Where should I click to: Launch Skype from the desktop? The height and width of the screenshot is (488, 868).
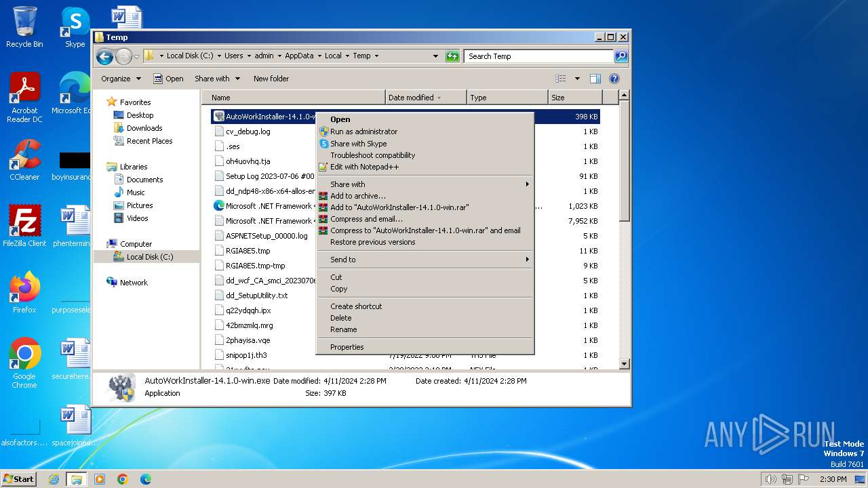pos(75,27)
